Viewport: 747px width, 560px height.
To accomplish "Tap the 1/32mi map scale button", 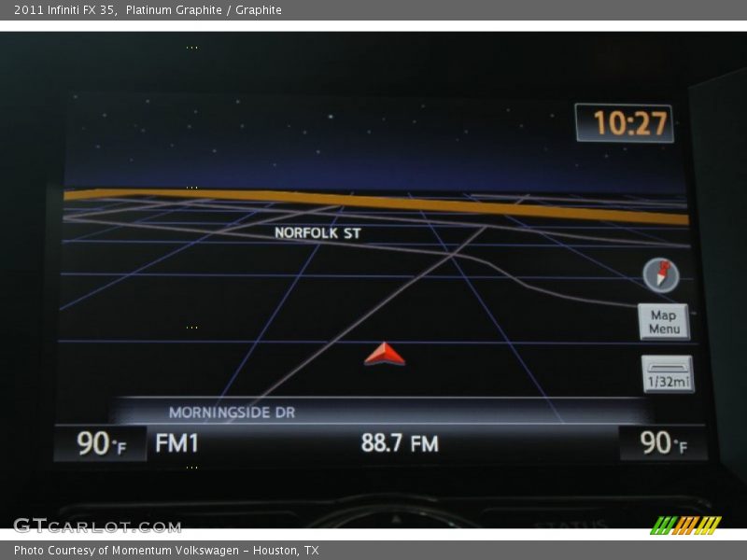I will click(668, 374).
